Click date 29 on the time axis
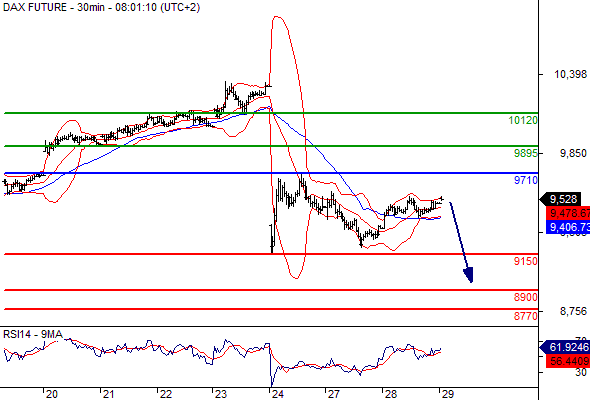This screenshot has width=590, height=400. pyautogui.click(x=447, y=394)
